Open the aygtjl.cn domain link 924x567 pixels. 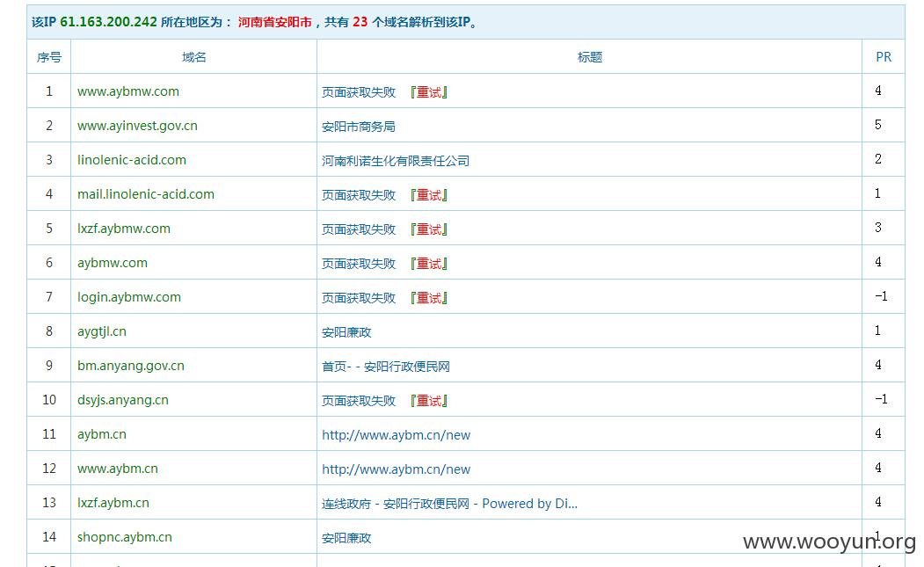(x=101, y=331)
